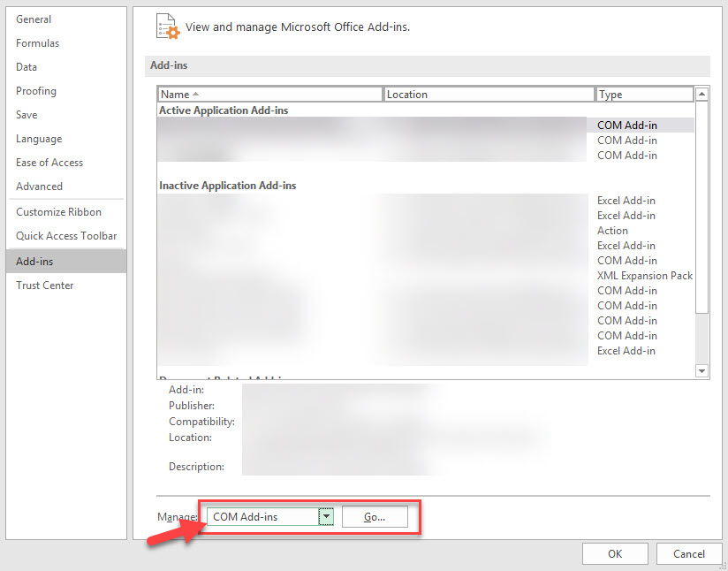Screen dimensions: 728x571
Task: Open Quick Access Toolbar settings
Action: pos(66,236)
